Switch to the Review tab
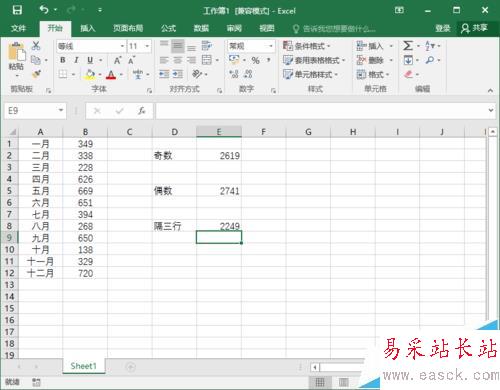This screenshot has height=390, width=500. [234, 28]
